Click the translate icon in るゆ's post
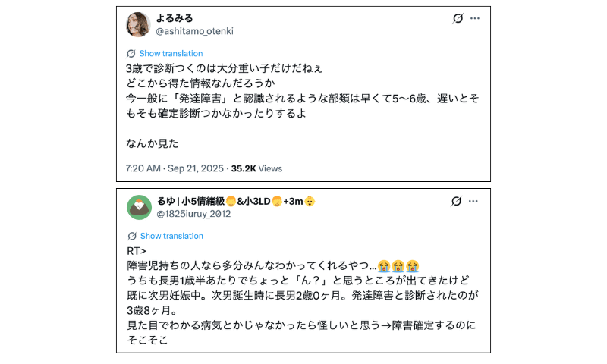Image resolution: width=607 pixels, height=364 pixels. 131,236
